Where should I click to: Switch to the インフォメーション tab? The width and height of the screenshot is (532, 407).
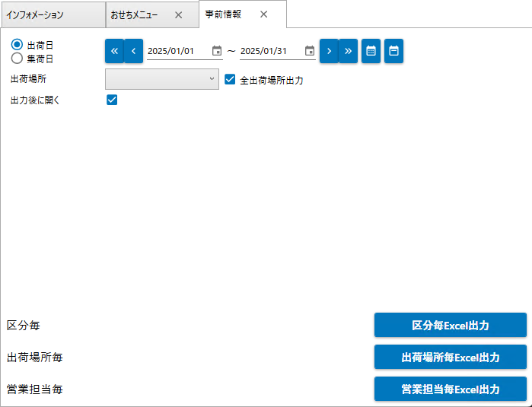(54, 15)
